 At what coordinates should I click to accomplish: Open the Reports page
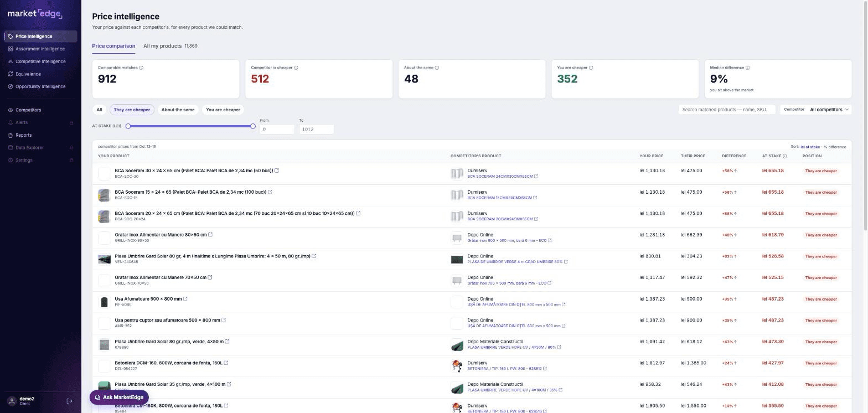[x=40, y=135]
